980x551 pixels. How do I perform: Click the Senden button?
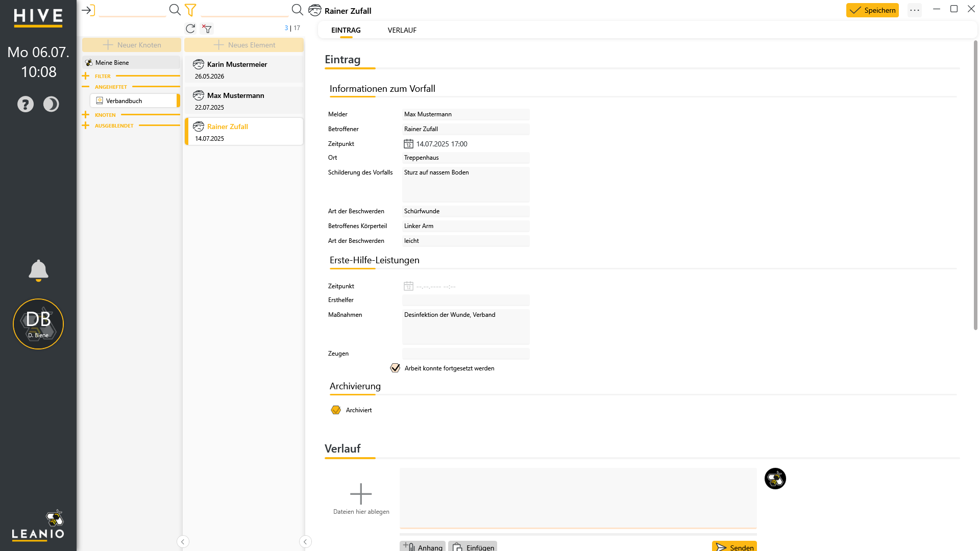point(734,546)
